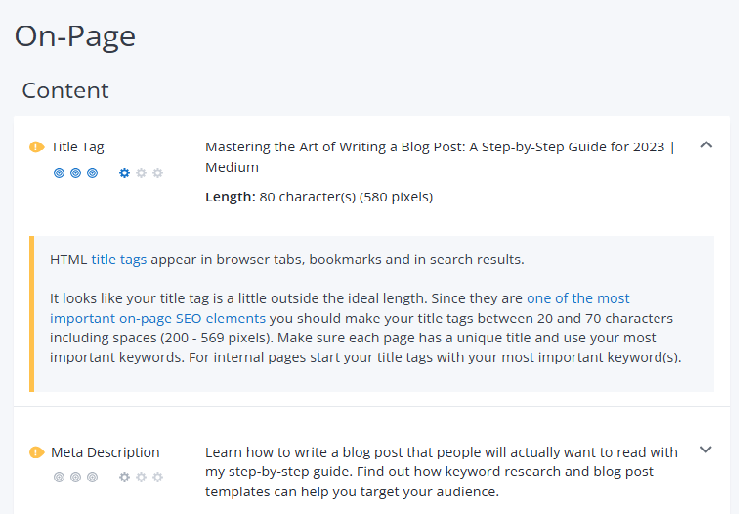This screenshot has height=514, width=739.
Task: Click the last gear icon under Meta Description
Action: pyautogui.click(x=157, y=478)
